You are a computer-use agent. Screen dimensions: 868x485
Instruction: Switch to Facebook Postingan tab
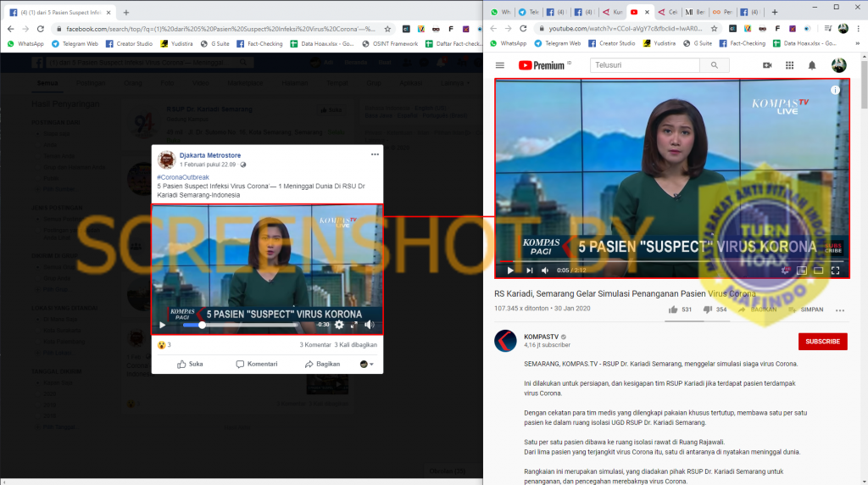(90, 83)
